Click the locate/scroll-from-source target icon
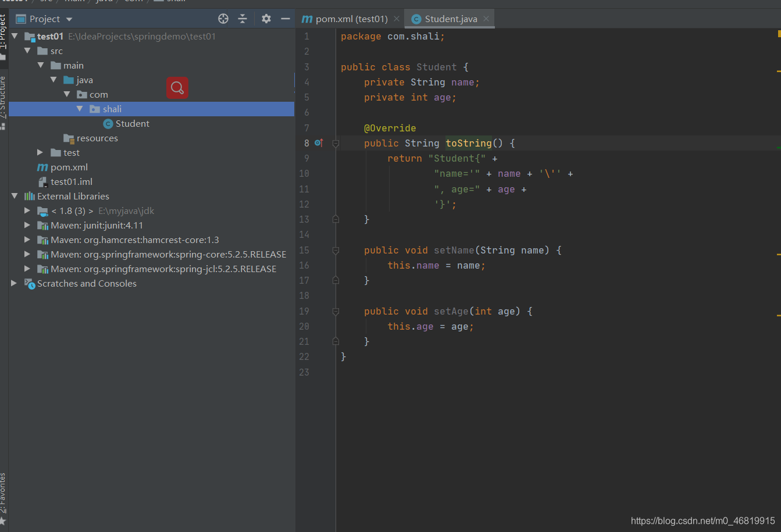The width and height of the screenshot is (781, 532). click(223, 19)
